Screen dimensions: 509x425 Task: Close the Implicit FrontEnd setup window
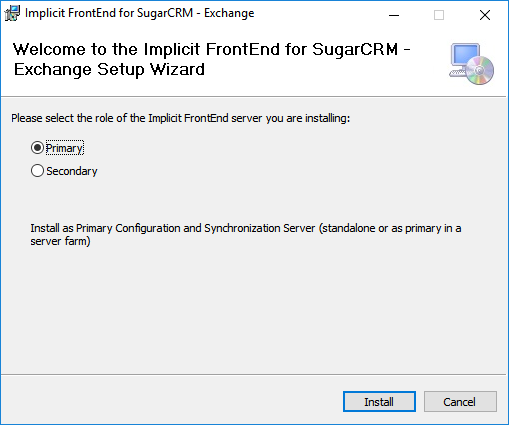pyautogui.click(x=485, y=15)
